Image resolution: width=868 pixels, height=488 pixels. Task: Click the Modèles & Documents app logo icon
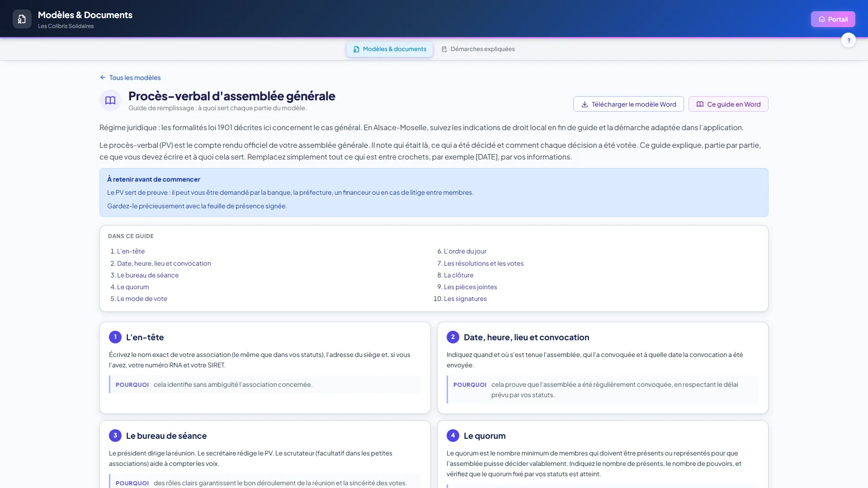(x=22, y=19)
